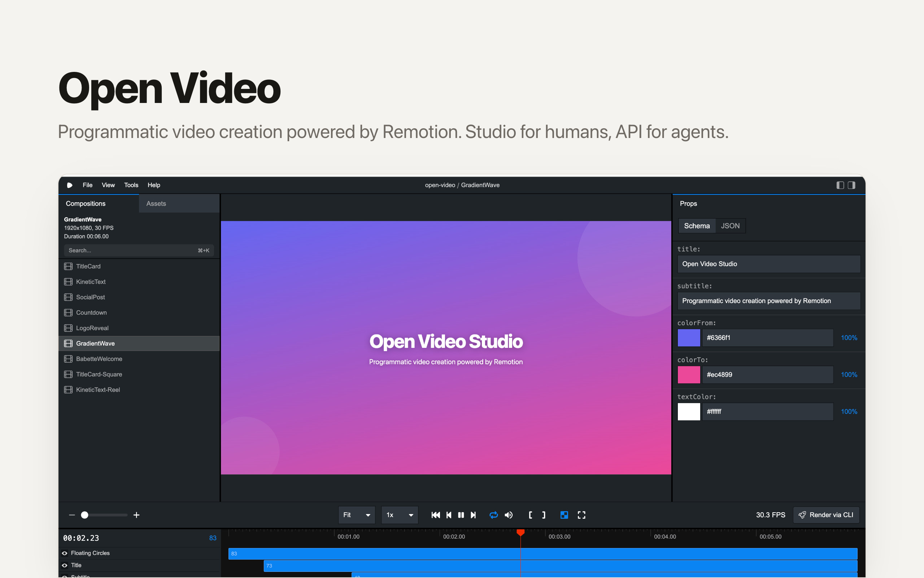Image resolution: width=924 pixels, height=578 pixels.
Task: Open the textColor white color swatch
Action: pos(689,412)
